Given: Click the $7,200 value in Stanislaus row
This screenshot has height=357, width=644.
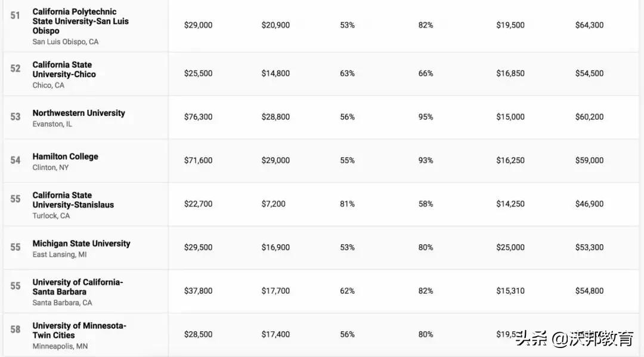Looking at the screenshot, I should pos(273,204).
